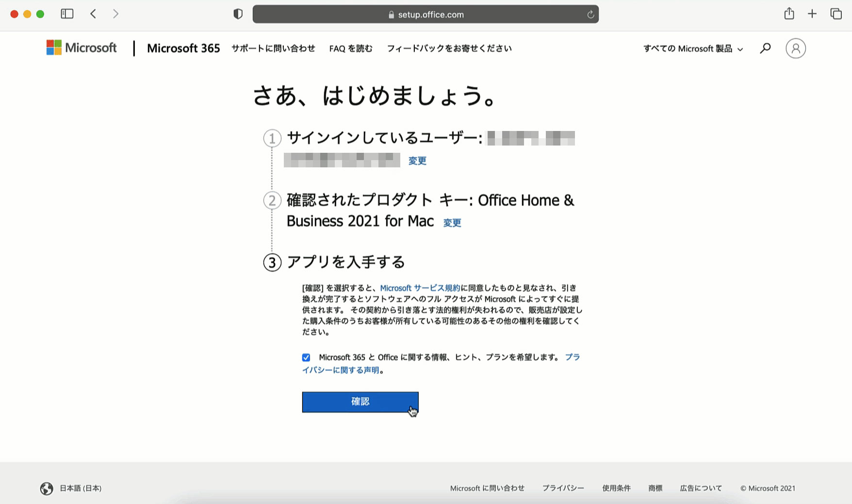Image resolution: width=852 pixels, height=504 pixels.
Task: Click the さあ、はじめましょう。 heading
Action: pyautogui.click(x=375, y=96)
